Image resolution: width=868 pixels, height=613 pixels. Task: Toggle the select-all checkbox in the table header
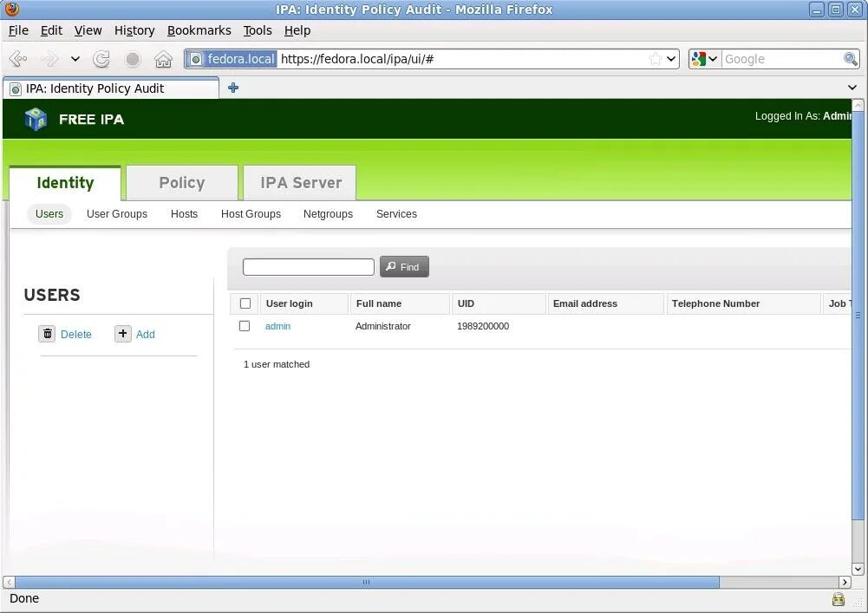click(245, 303)
